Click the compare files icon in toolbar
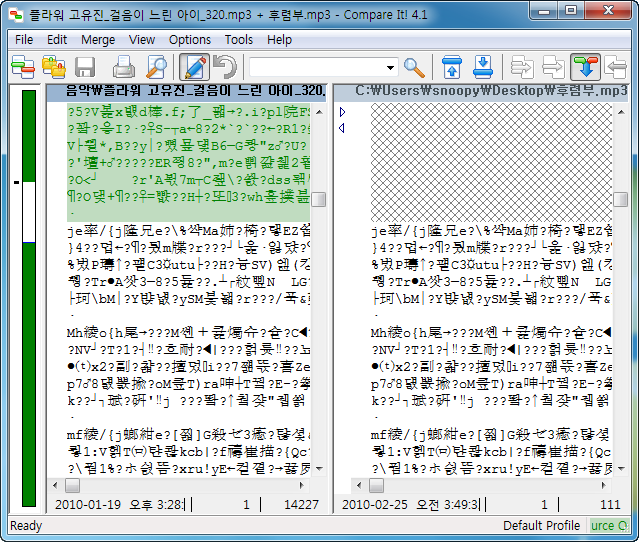The width and height of the screenshot is (639, 542). click(22, 68)
